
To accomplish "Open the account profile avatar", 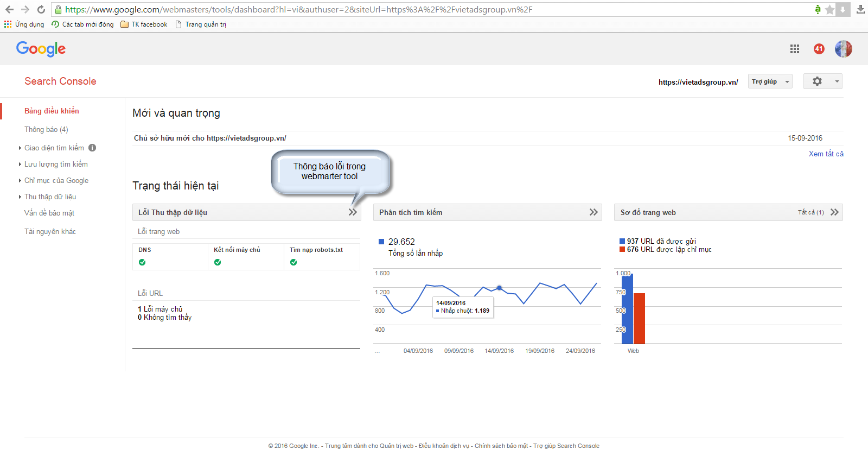I will point(844,49).
